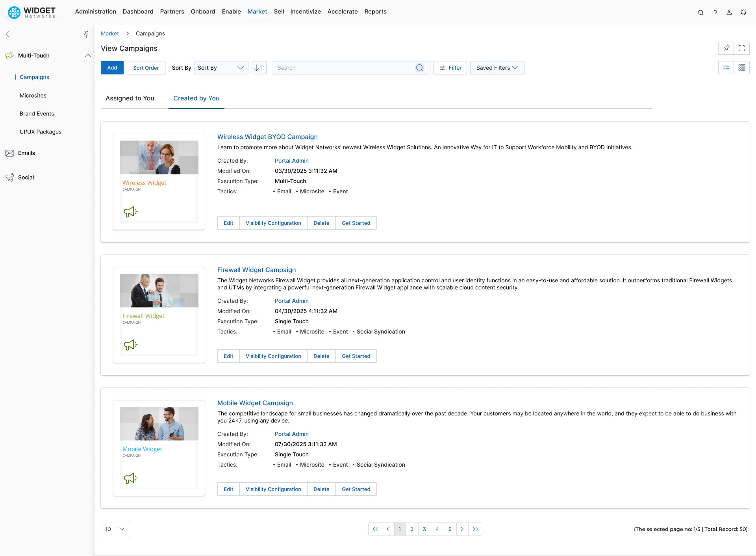Open the Saved Filters dropdown

tap(497, 67)
